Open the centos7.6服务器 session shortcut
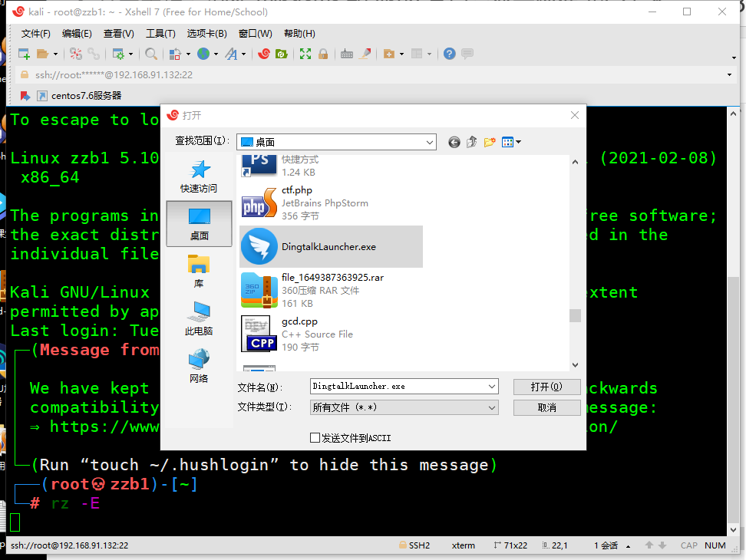The height and width of the screenshot is (560, 746). click(x=80, y=96)
